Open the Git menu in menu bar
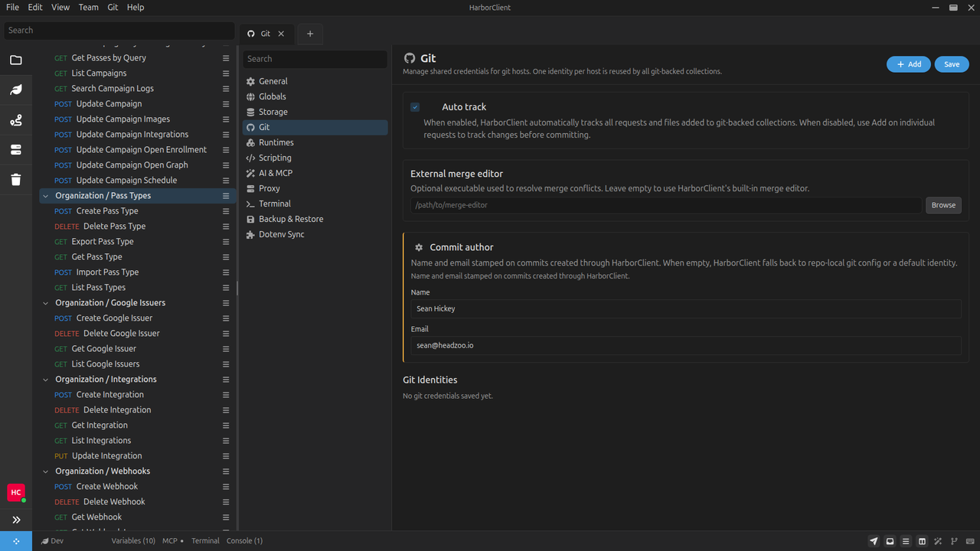980x551 pixels. [x=113, y=7]
